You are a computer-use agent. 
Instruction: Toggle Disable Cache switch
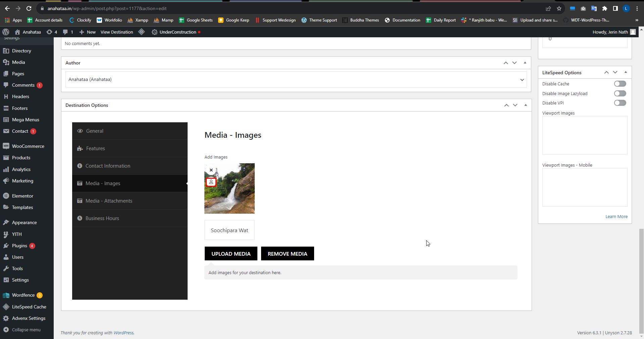[x=620, y=84]
